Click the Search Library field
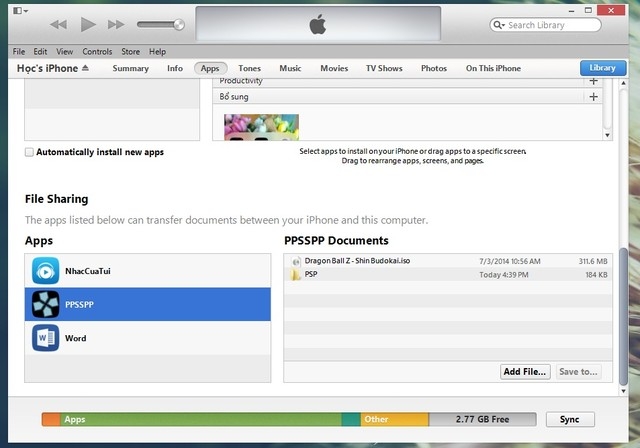The width and height of the screenshot is (640, 448). pyautogui.click(x=545, y=25)
